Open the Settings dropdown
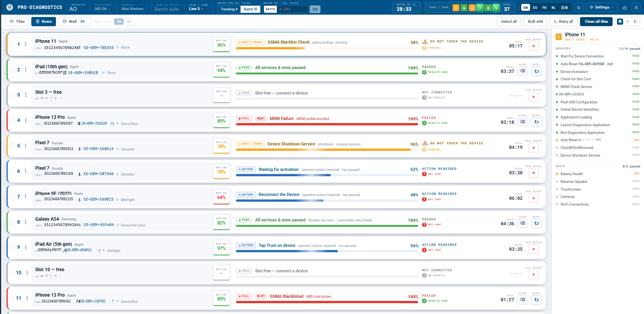 [602, 7]
